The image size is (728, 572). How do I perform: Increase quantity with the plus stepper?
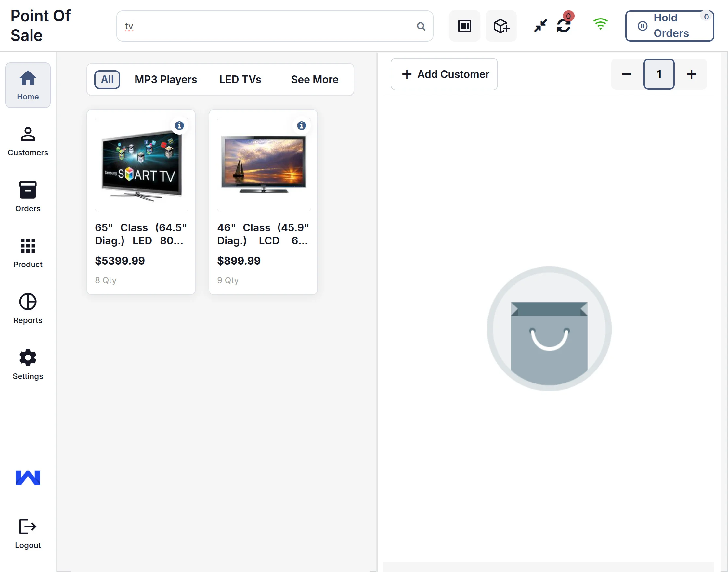[x=691, y=74]
